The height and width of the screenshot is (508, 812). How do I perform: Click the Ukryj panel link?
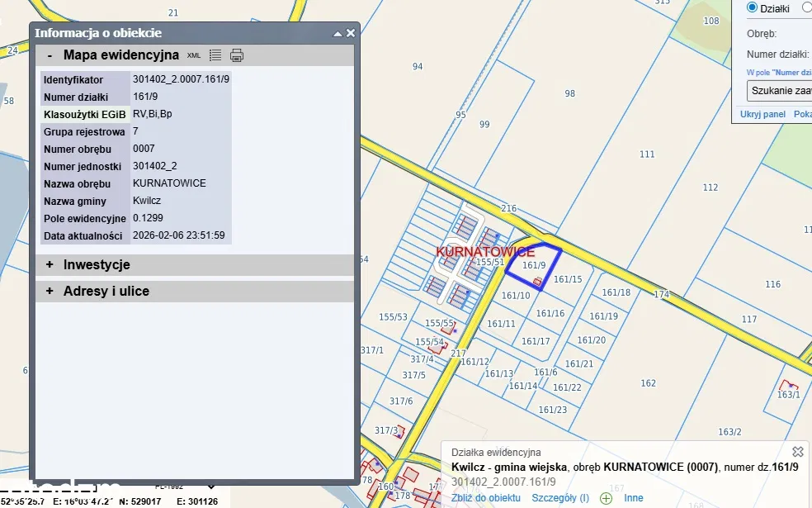tap(762, 114)
